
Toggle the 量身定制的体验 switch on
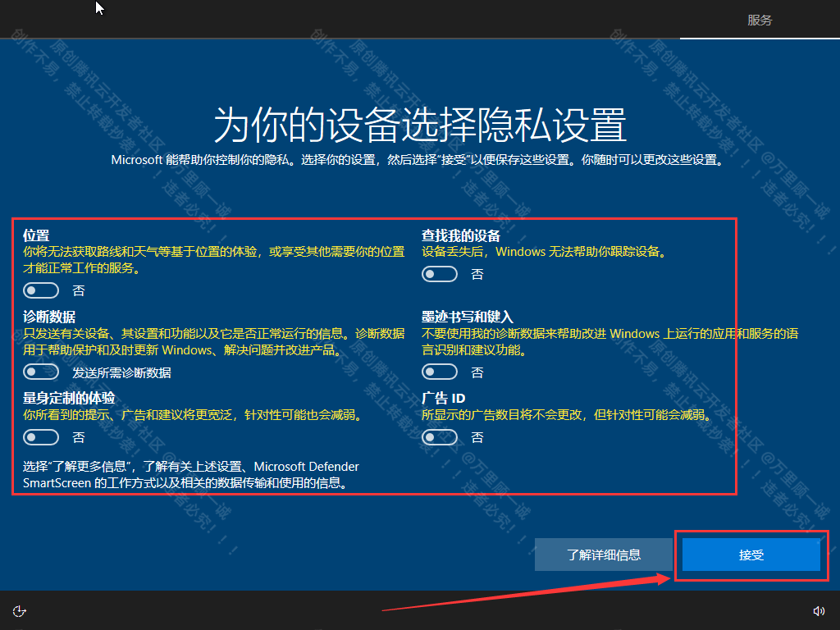pos(41,436)
